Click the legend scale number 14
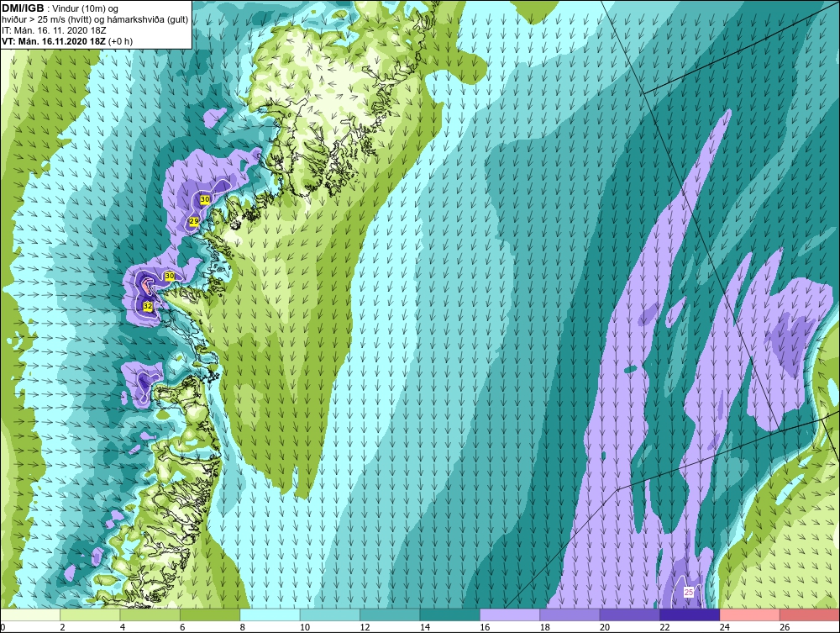This screenshot has height=633, width=840. point(425,627)
